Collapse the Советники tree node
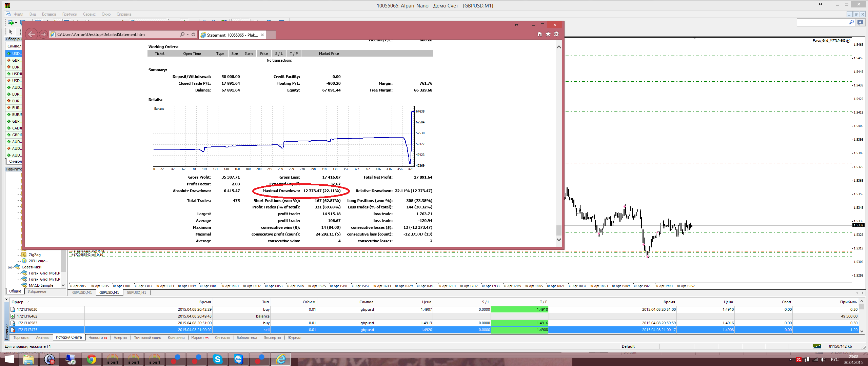Screen dimensions: 868x366 (10, 267)
